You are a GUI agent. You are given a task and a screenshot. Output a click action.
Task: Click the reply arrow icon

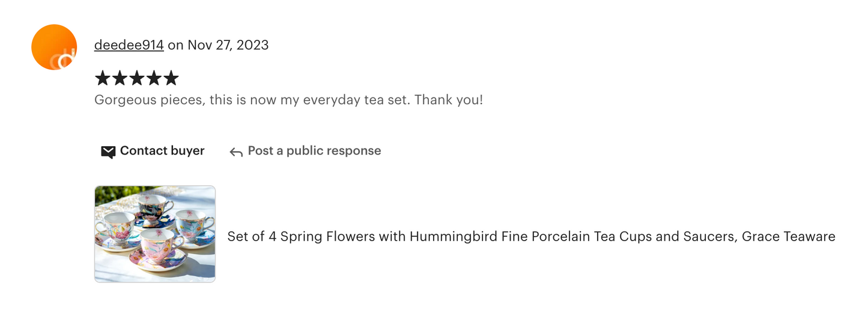pos(236,152)
